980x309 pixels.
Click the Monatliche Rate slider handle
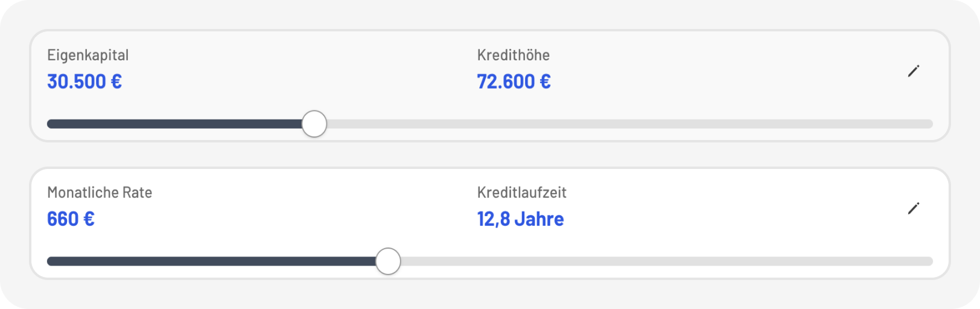pos(388,261)
